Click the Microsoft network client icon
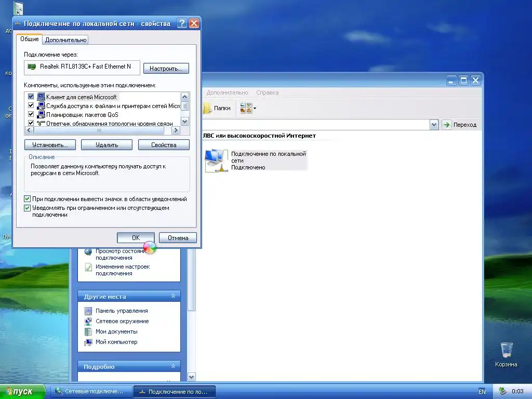The height and width of the screenshot is (399, 532). [x=41, y=97]
